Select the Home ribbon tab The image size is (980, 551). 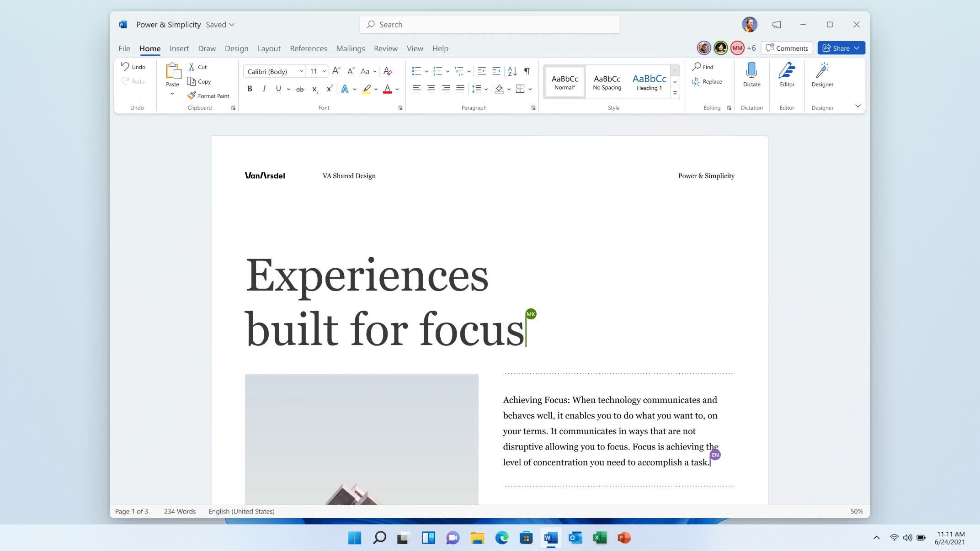149,48
